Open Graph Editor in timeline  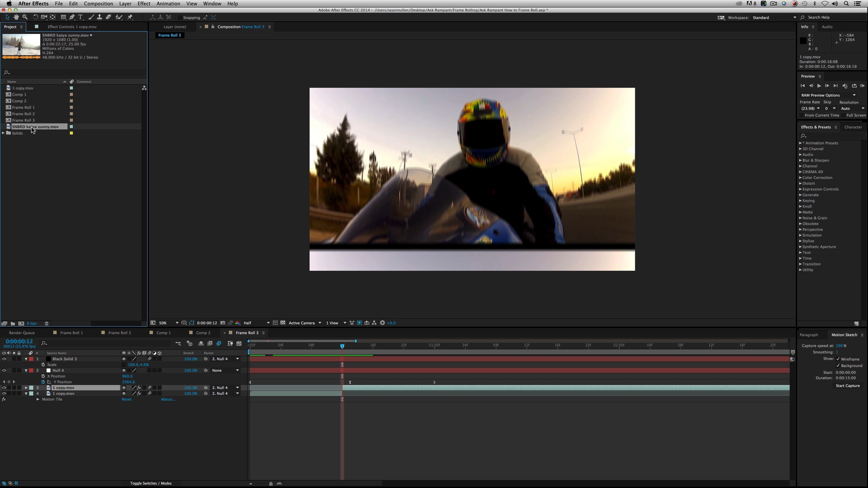(239, 343)
